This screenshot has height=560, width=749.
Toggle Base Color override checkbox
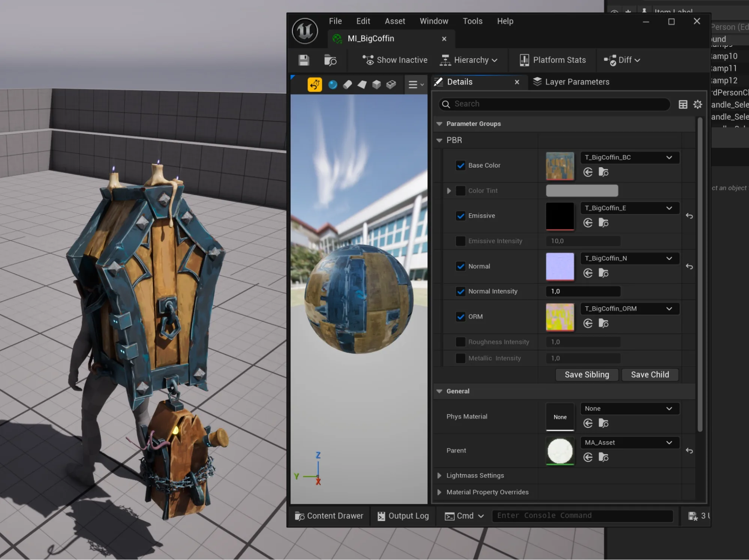[x=460, y=165]
